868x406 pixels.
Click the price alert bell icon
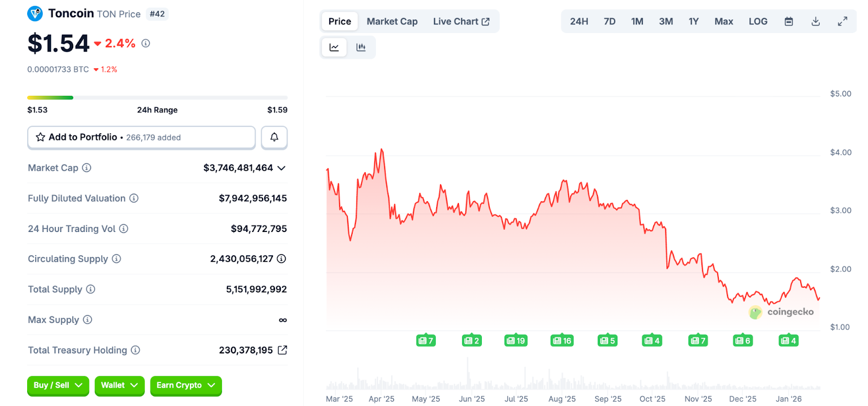274,137
